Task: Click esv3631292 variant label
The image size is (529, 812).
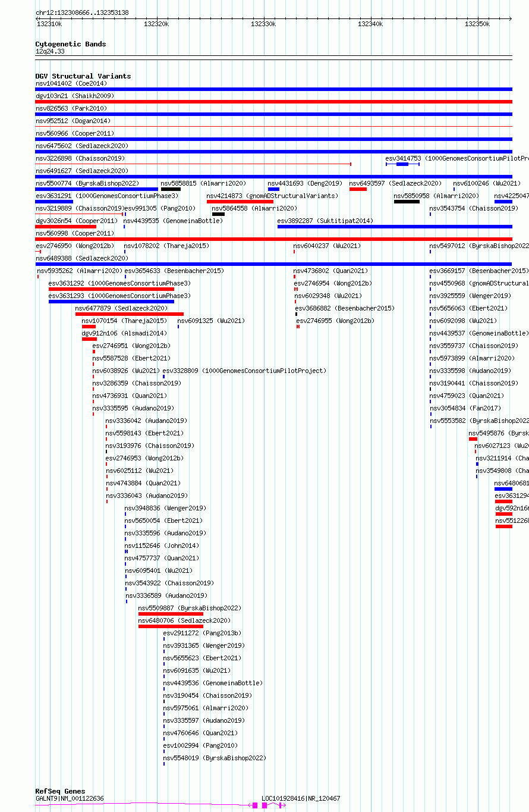Action: (120, 283)
